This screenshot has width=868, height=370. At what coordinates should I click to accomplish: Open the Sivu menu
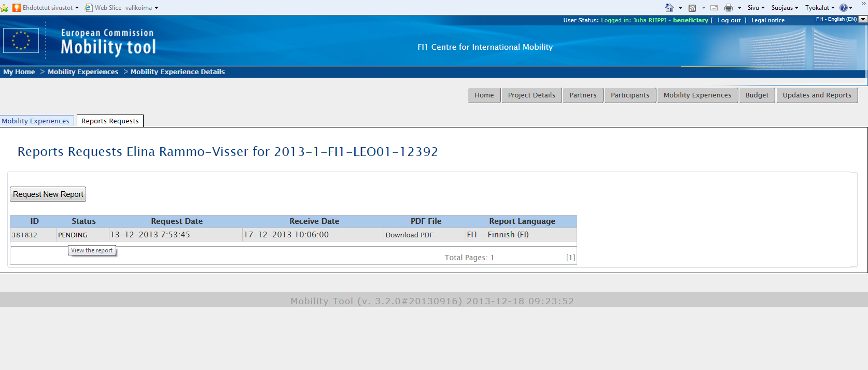point(756,8)
